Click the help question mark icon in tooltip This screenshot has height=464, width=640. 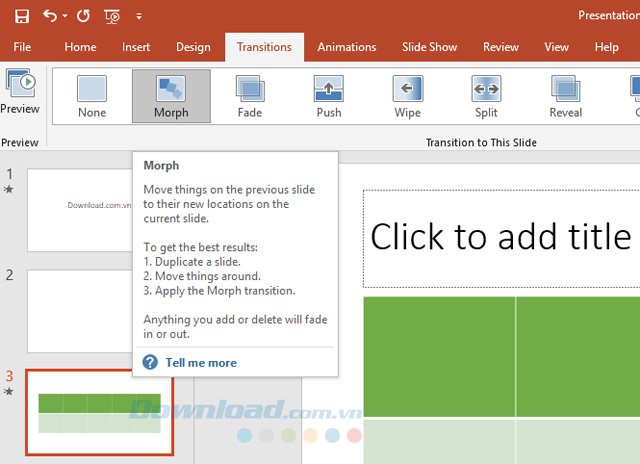[x=150, y=362]
